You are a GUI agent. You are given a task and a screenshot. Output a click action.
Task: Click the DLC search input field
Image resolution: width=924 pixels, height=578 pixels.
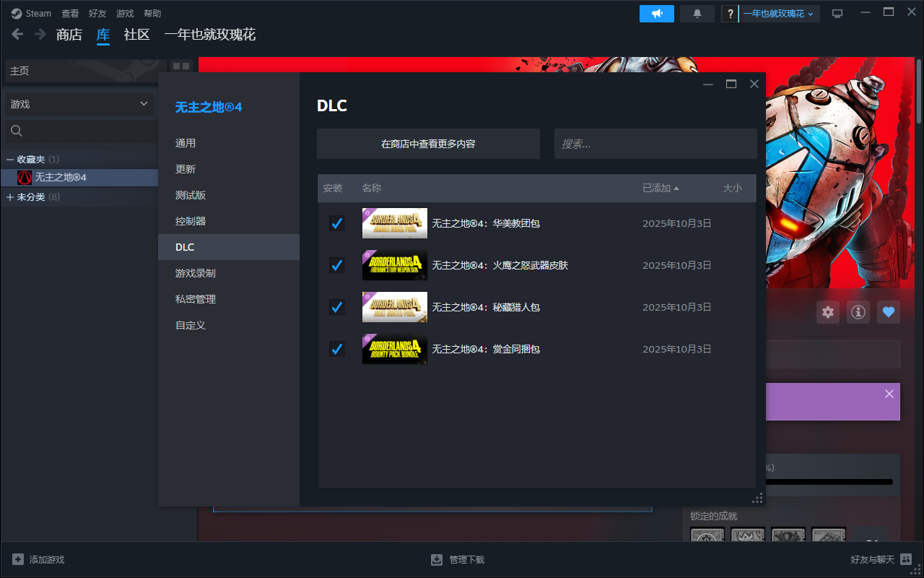pyautogui.click(x=655, y=144)
